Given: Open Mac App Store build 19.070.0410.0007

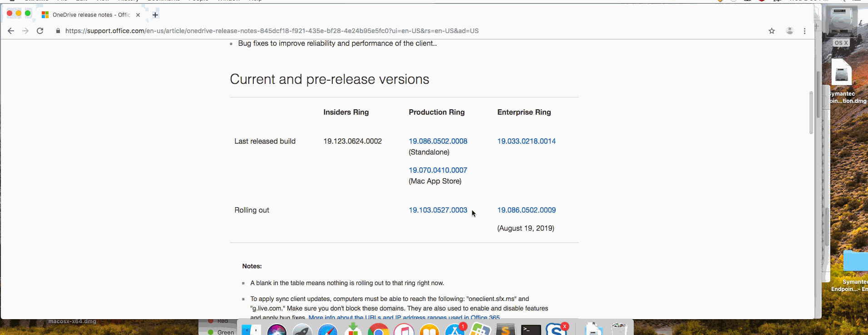Looking at the screenshot, I should [x=438, y=170].
